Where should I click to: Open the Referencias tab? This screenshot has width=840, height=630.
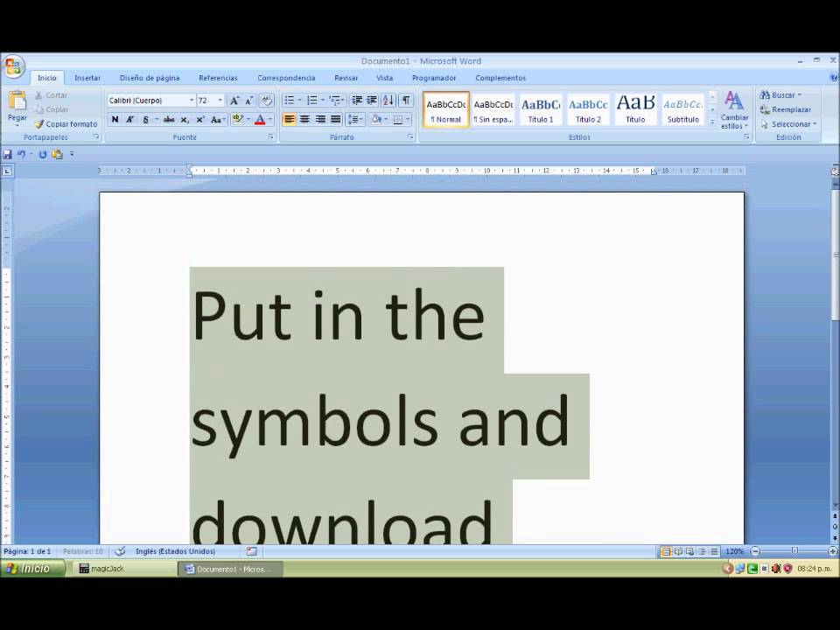click(x=218, y=78)
